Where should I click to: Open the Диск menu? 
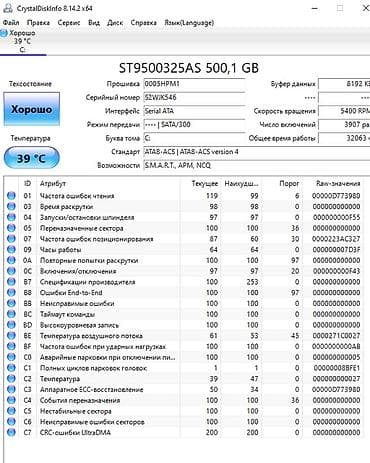pos(115,23)
